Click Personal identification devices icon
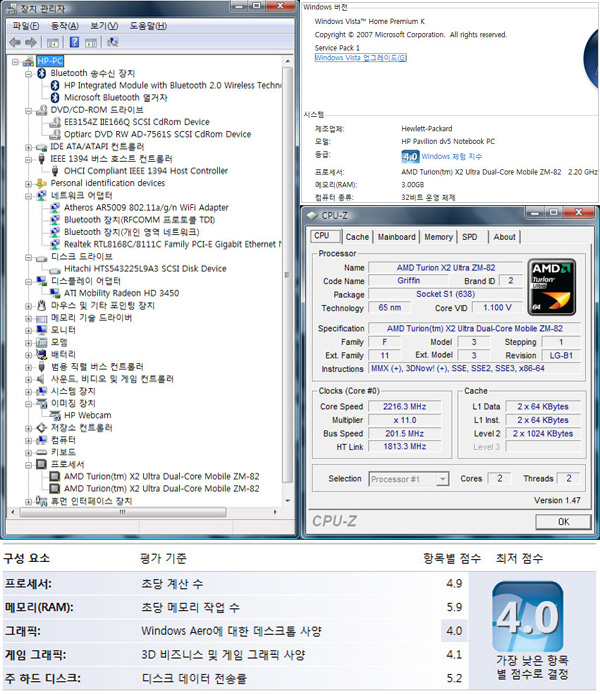This screenshot has width=600, height=694. 42,183
